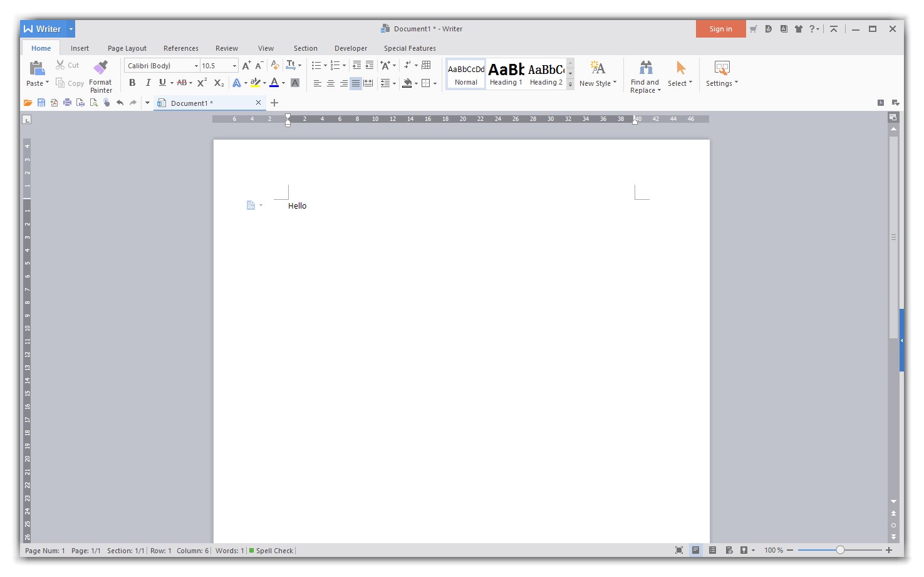Viewport: 924px width, 577px height.
Task: Click the Sign in button
Action: pyautogui.click(x=720, y=28)
